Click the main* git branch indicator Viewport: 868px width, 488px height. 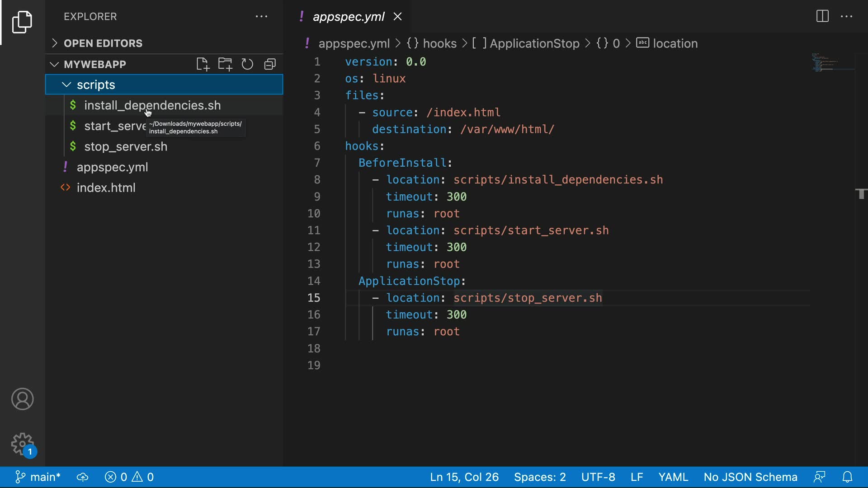[x=38, y=477]
